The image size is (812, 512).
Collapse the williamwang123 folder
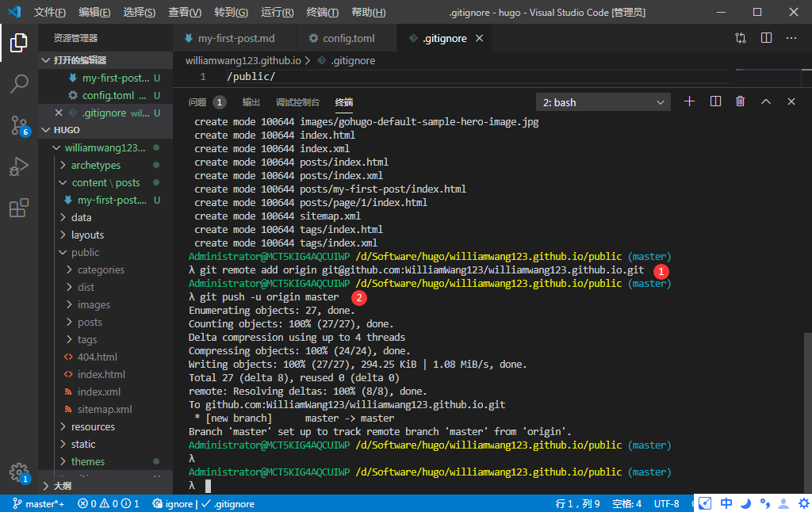(105, 147)
